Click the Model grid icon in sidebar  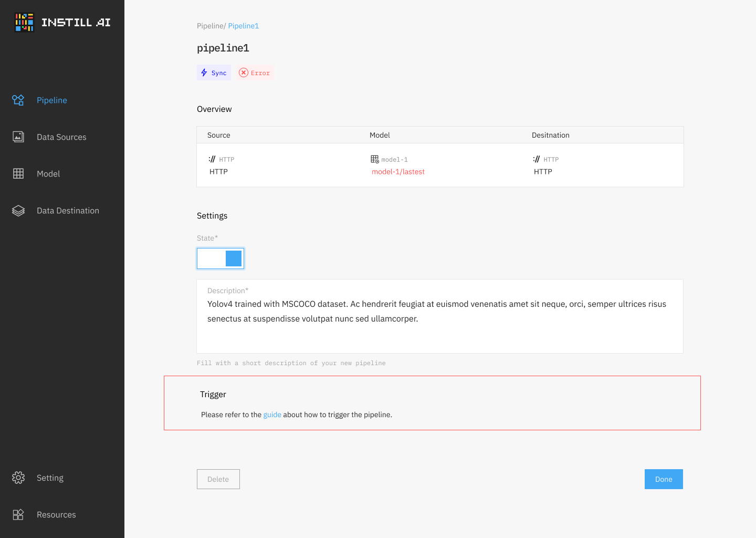pyautogui.click(x=18, y=173)
